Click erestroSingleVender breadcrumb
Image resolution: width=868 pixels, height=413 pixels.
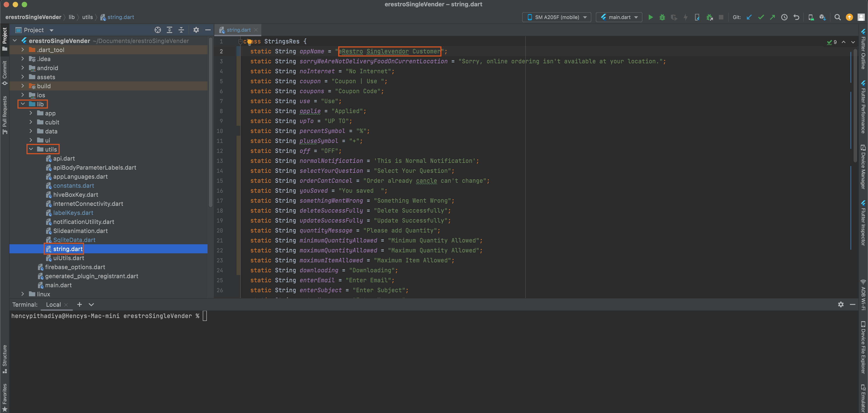33,17
